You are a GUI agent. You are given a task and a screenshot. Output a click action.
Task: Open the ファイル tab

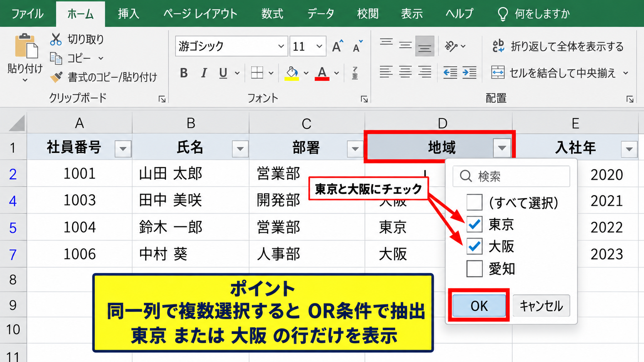[27, 14]
